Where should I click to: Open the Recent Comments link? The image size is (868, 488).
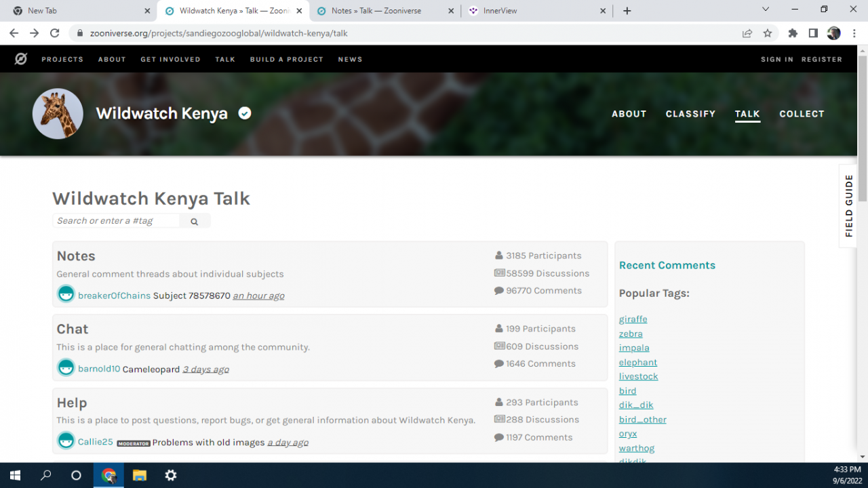coord(667,265)
